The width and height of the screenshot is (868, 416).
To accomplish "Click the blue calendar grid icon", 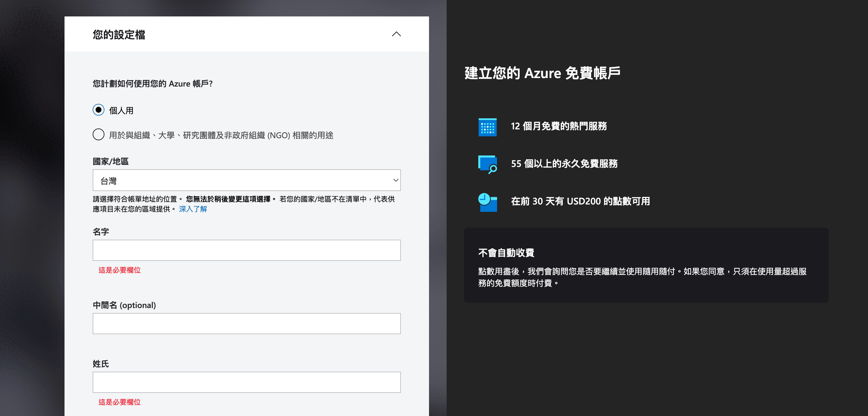I will [x=487, y=127].
